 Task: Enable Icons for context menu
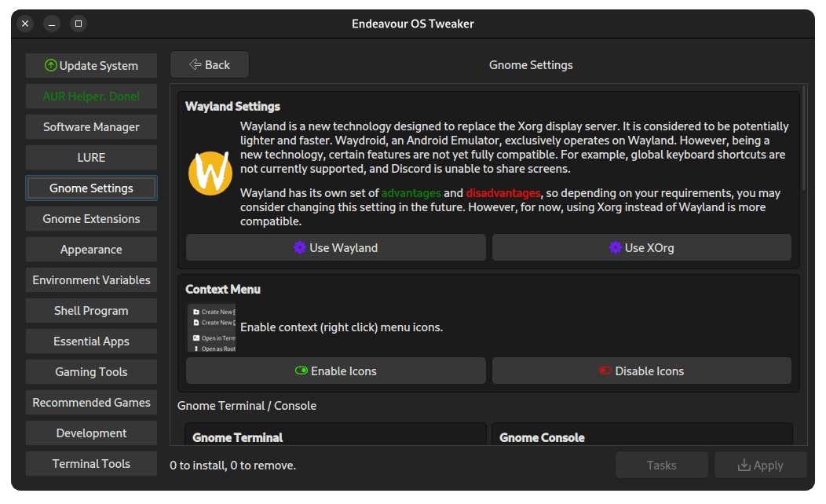point(335,371)
